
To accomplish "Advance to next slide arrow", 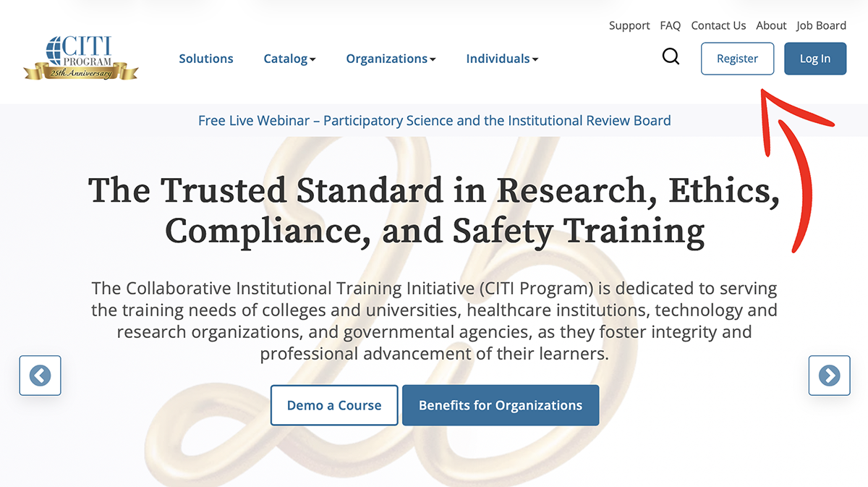I will [829, 376].
